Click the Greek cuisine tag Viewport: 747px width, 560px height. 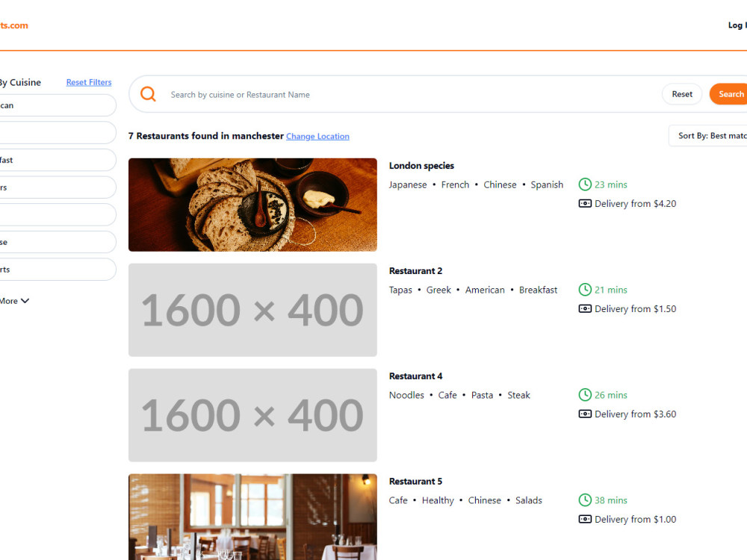click(x=438, y=290)
